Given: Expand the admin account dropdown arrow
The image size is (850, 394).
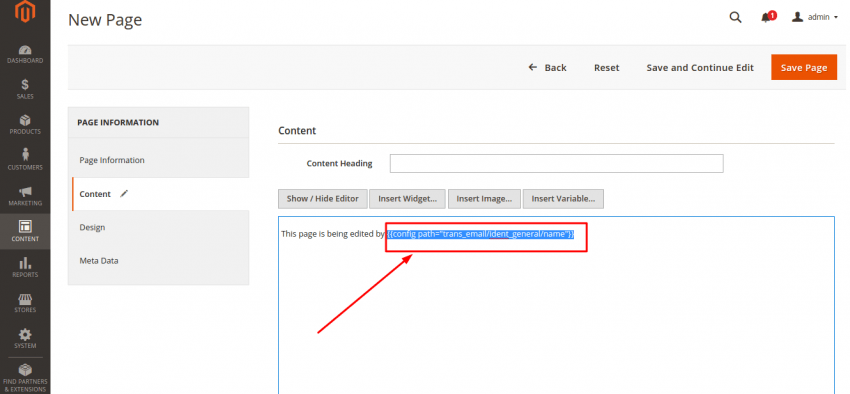Looking at the screenshot, I should (x=835, y=18).
